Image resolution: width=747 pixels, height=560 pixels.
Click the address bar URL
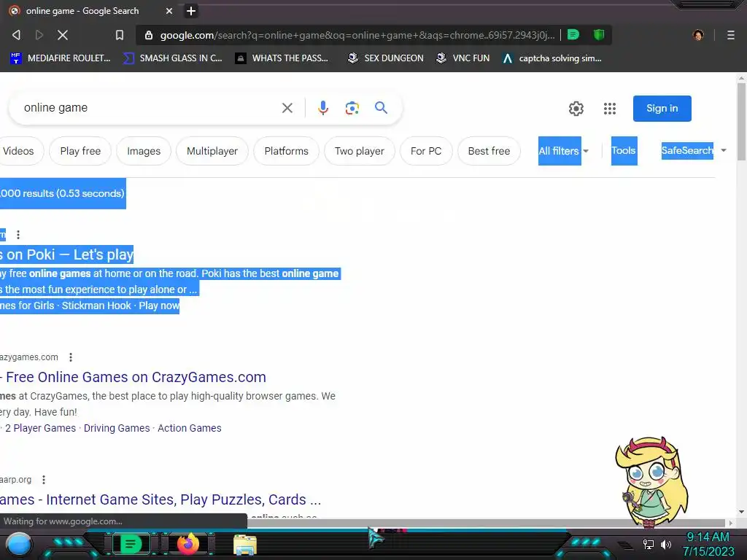(357, 35)
